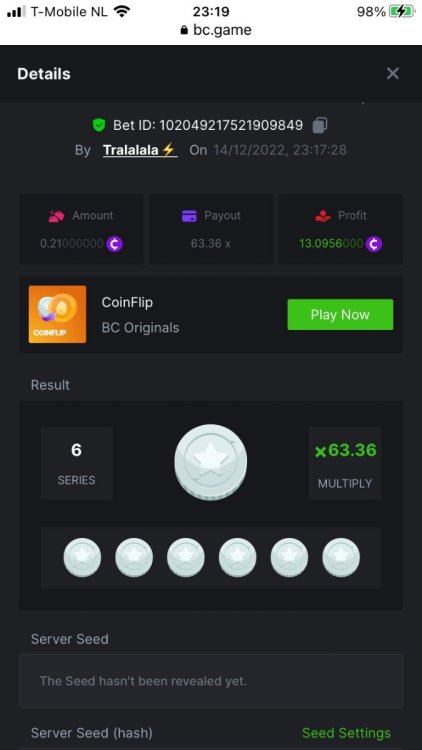
Task: Copy the Bet ID with copy icon
Action: (320, 125)
